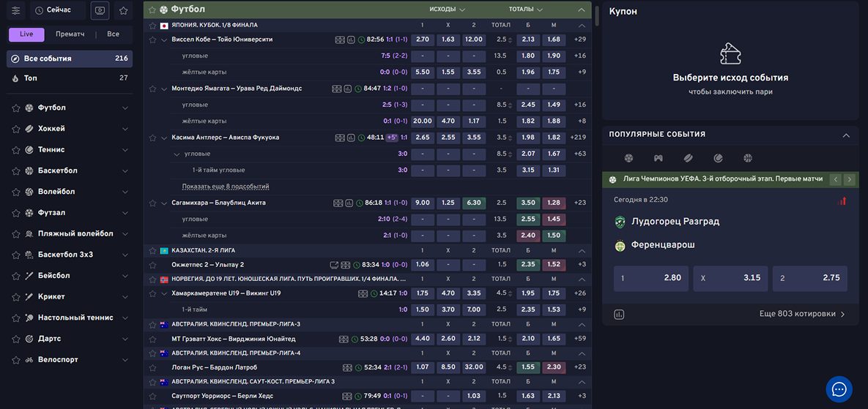
Task: Click Показать еще 8 подсобытий link
Action: pos(225,187)
